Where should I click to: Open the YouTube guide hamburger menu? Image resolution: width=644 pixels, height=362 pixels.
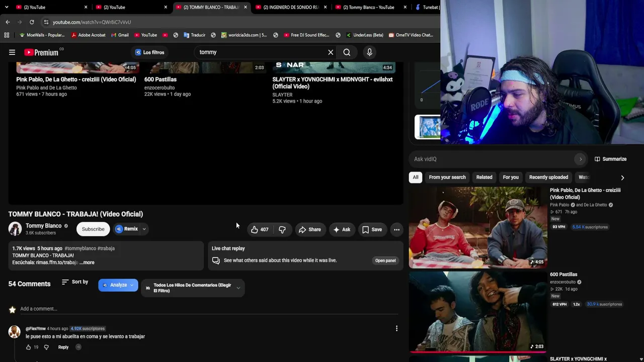[x=12, y=52]
